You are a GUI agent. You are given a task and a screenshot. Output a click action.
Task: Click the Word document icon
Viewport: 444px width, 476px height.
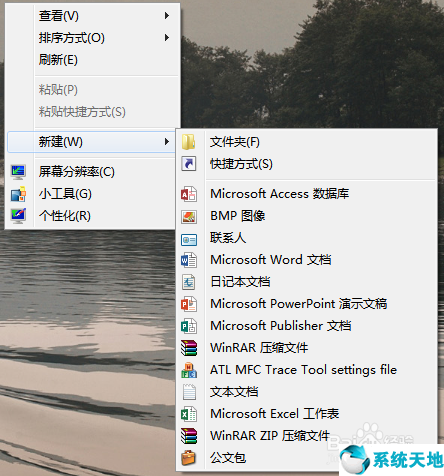(189, 260)
